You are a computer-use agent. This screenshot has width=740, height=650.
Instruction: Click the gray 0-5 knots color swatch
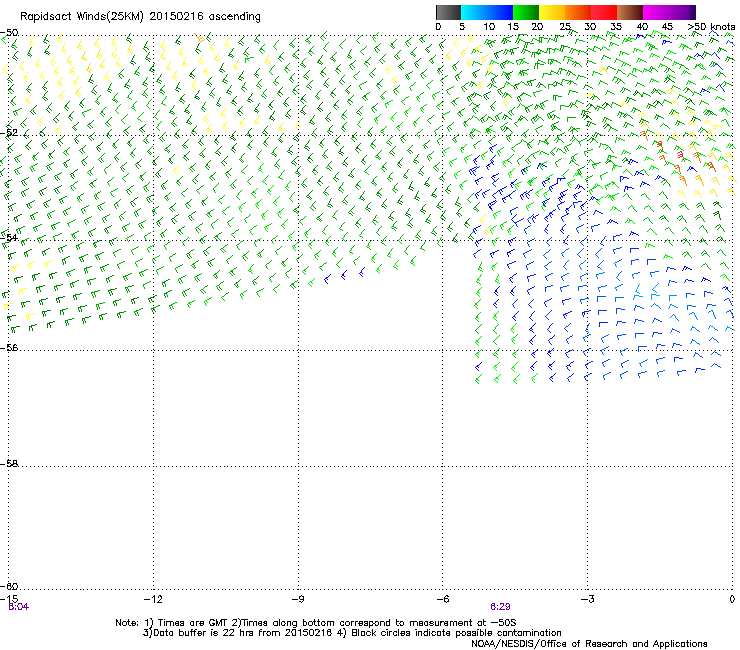tap(448, 12)
